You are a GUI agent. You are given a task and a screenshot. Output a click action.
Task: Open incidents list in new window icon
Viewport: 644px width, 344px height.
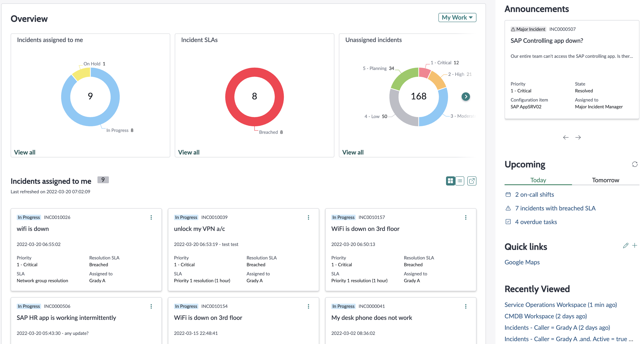pos(472,181)
